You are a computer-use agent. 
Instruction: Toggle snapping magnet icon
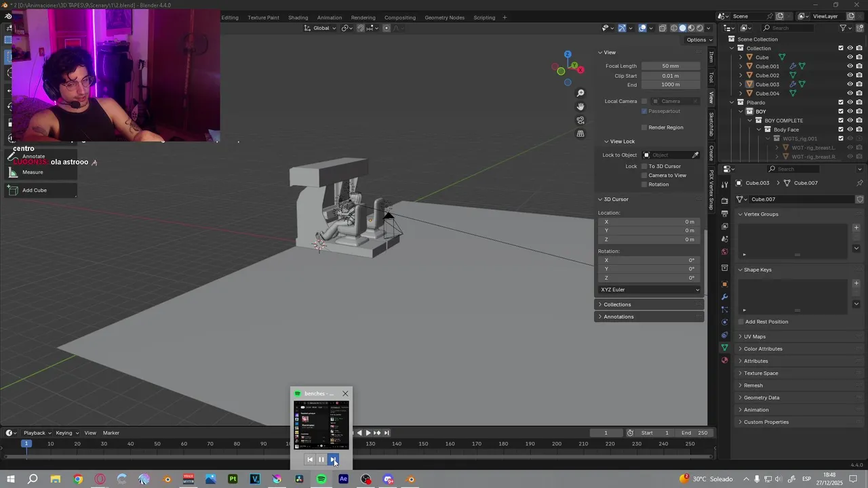361,28
